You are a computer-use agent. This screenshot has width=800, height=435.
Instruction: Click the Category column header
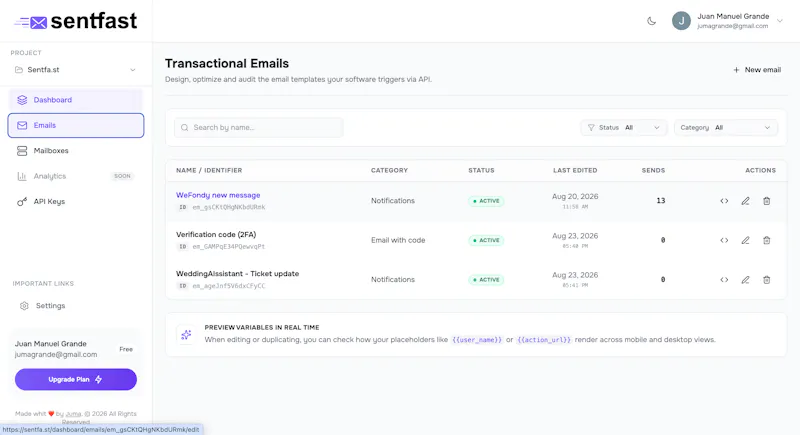point(389,170)
